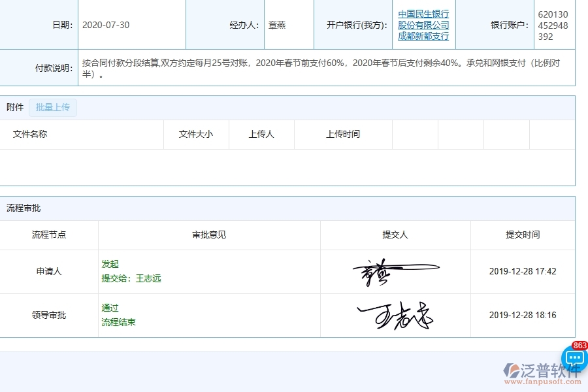View the 申请人 signature thumbnail
Image resolution: width=588 pixels, height=392 pixels.
pos(395,271)
